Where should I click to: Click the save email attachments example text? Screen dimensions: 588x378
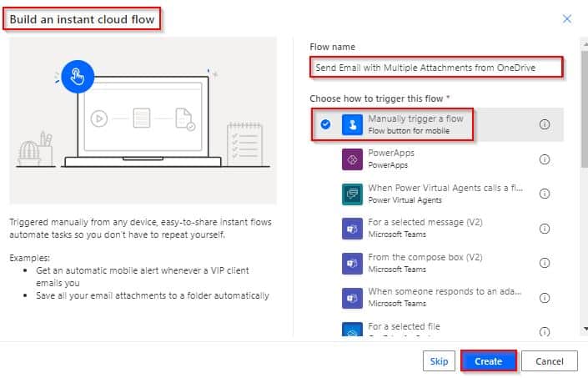click(x=153, y=295)
